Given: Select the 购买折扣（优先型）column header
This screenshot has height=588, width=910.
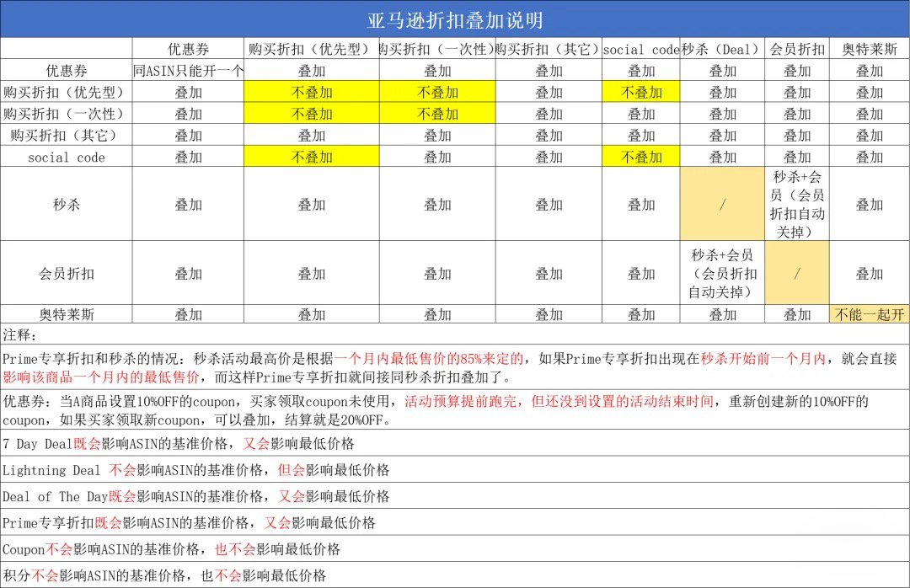Looking at the screenshot, I should [310, 49].
